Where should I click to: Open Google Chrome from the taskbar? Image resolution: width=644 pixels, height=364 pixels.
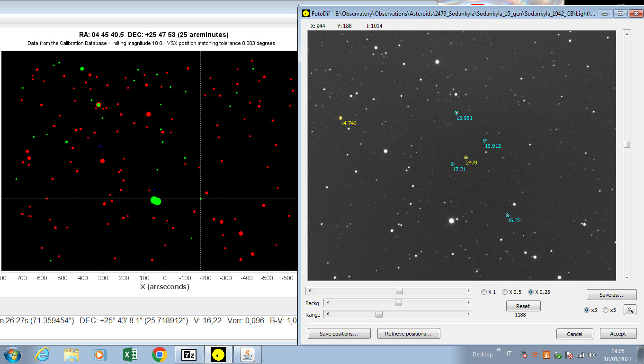coord(160,355)
